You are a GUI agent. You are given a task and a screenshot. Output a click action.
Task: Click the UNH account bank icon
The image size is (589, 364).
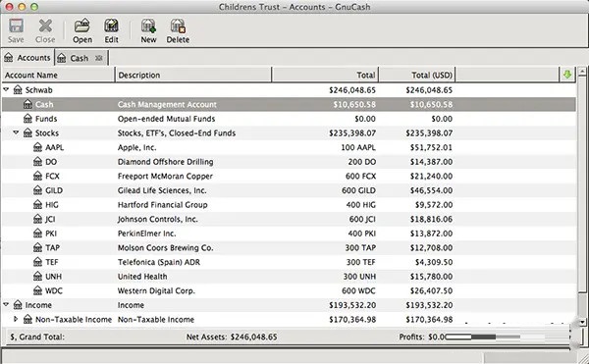[37, 277]
